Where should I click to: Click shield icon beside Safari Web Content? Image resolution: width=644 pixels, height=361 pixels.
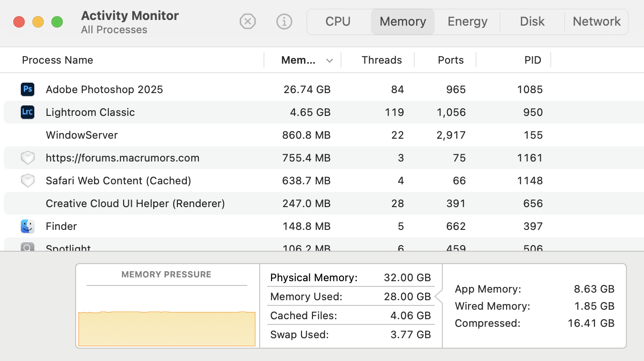(x=28, y=180)
